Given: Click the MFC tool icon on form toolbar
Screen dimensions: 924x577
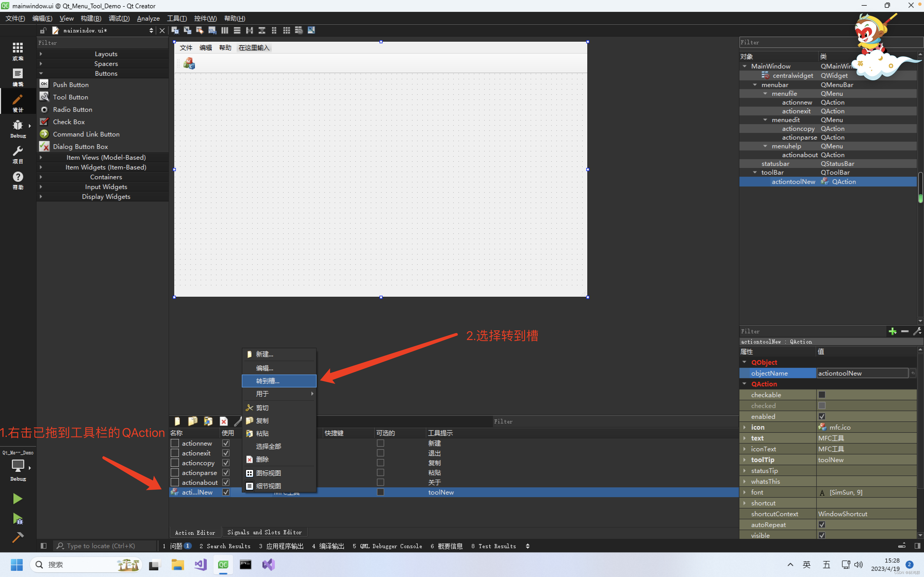Looking at the screenshot, I should click(189, 63).
